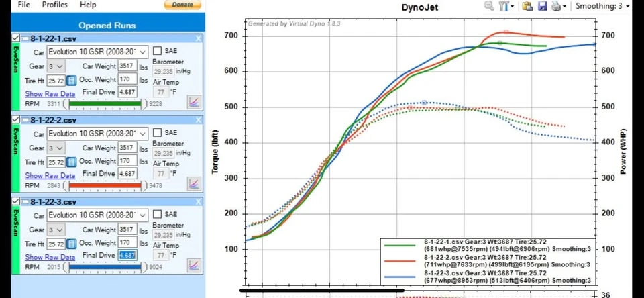Uncheck visibility of run 8-1-22-3.csv
The width and height of the screenshot is (644, 298).
(15, 201)
